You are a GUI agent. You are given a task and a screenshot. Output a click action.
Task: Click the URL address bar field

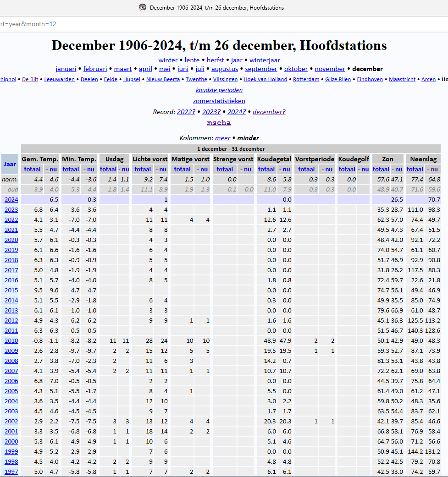pyautogui.click(x=224, y=24)
